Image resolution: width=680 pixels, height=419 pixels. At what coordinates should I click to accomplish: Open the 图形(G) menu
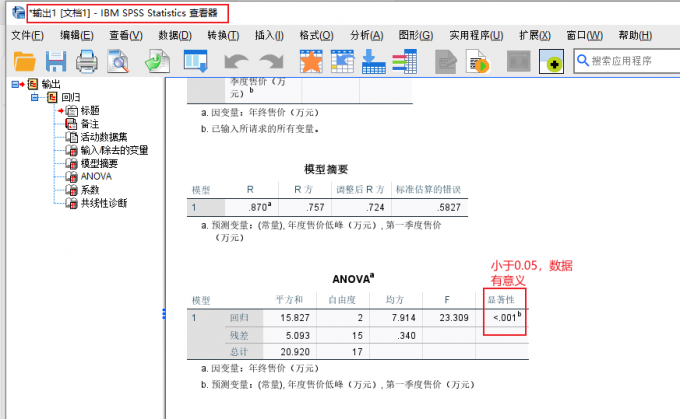coord(413,35)
